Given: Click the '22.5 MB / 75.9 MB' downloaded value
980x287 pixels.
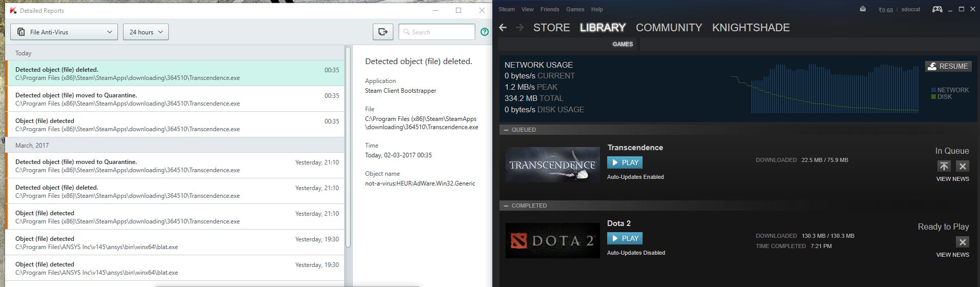Looking at the screenshot, I should (x=825, y=160).
